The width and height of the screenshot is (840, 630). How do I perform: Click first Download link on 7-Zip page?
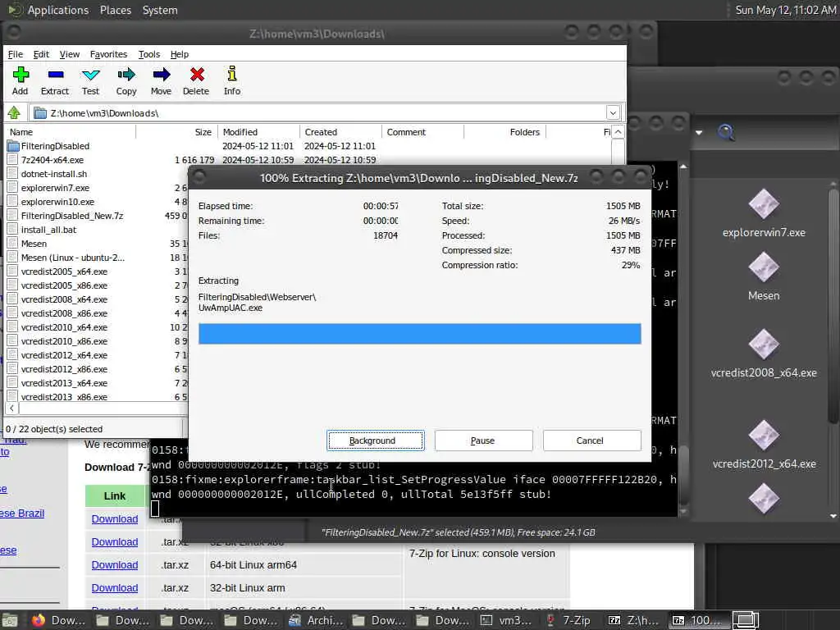pos(115,518)
